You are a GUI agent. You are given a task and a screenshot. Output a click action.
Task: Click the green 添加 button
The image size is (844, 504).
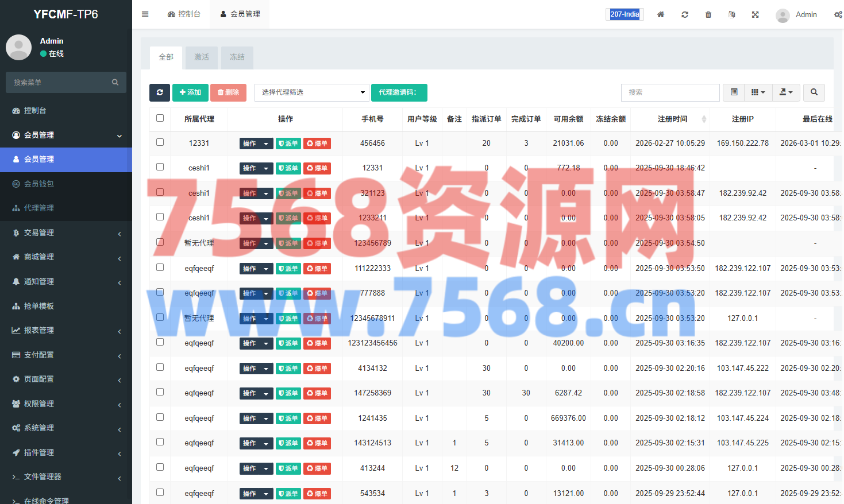point(190,92)
